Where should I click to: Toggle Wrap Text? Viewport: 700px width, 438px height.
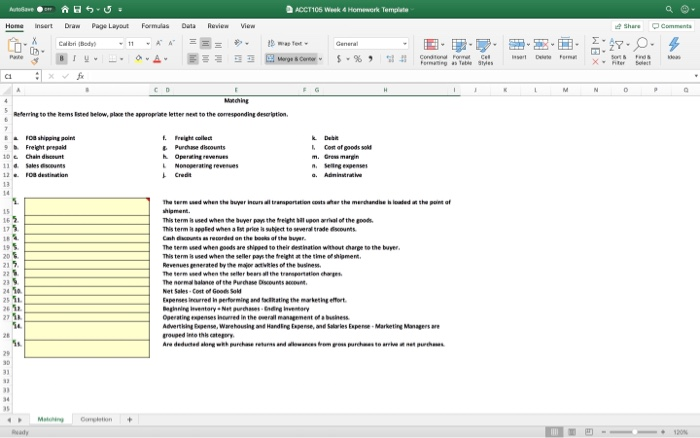[288, 43]
